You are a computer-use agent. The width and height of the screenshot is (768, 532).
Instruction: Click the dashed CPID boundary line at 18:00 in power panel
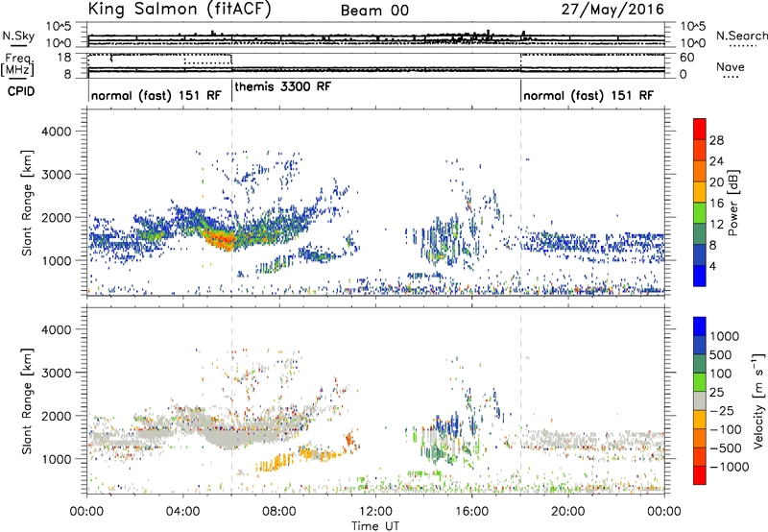(x=521, y=202)
